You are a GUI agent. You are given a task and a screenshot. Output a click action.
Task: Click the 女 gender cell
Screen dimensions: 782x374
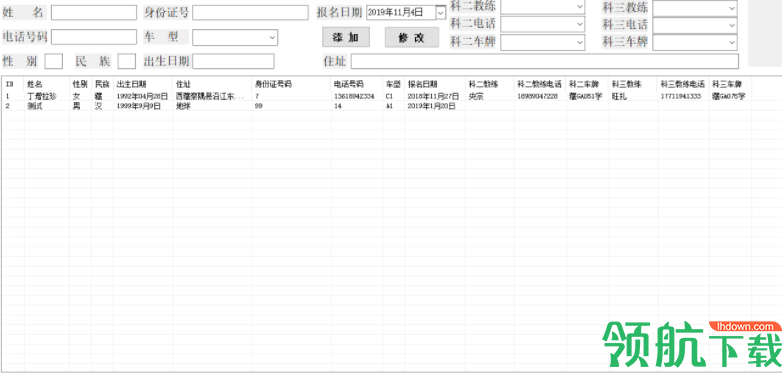click(x=76, y=96)
